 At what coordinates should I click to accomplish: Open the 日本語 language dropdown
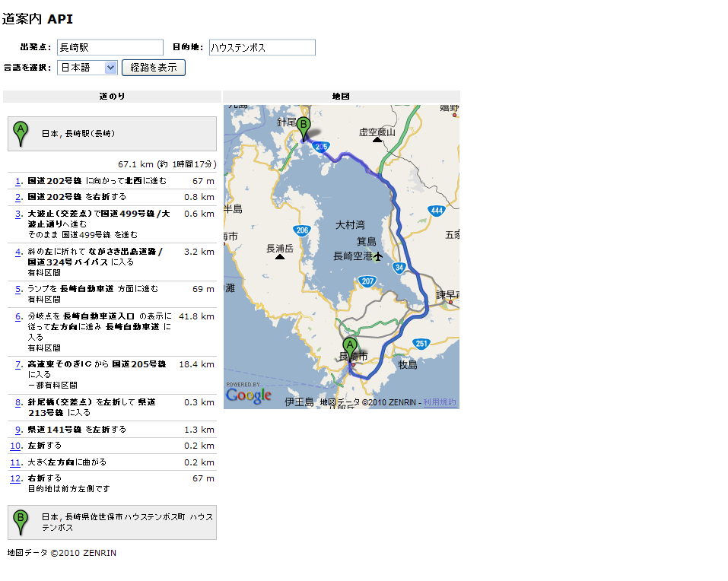87,68
